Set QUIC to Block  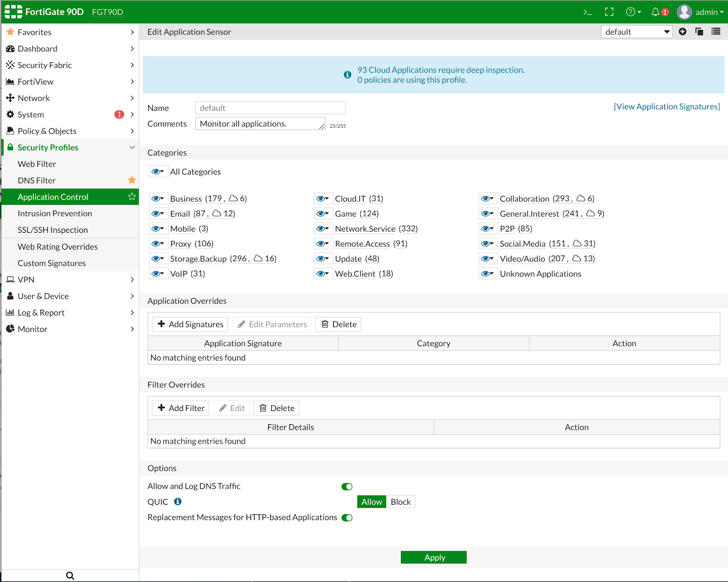point(400,502)
